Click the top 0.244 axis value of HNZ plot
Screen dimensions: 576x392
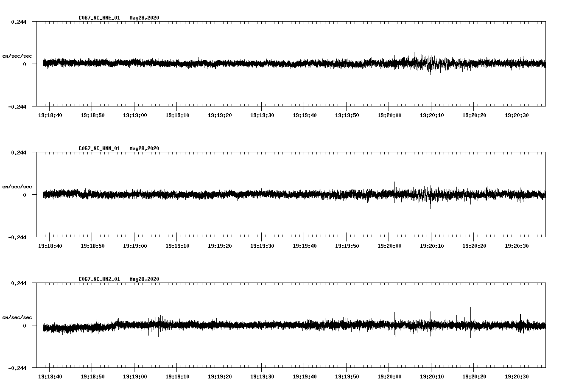point(19,283)
